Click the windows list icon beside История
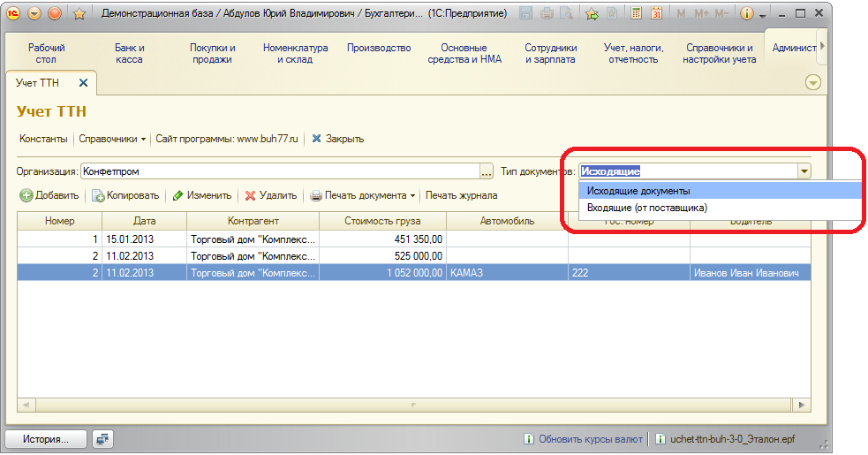Viewport: 868px width, 455px height. (x=103, y=438)
